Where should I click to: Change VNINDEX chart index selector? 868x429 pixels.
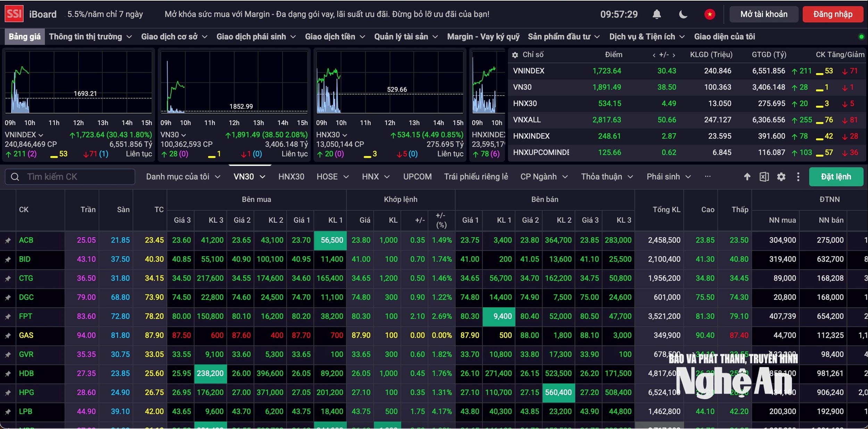[24, 135]
